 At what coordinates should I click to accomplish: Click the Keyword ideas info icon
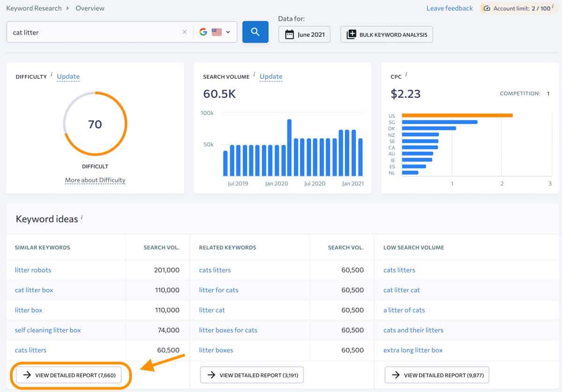(x=82, y=217)
